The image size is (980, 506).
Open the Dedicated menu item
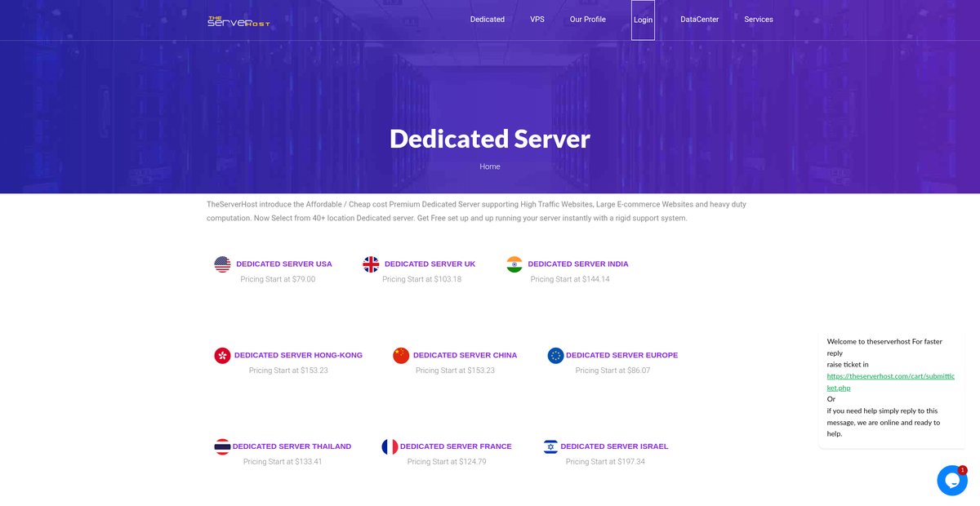(x=488, y=20)
